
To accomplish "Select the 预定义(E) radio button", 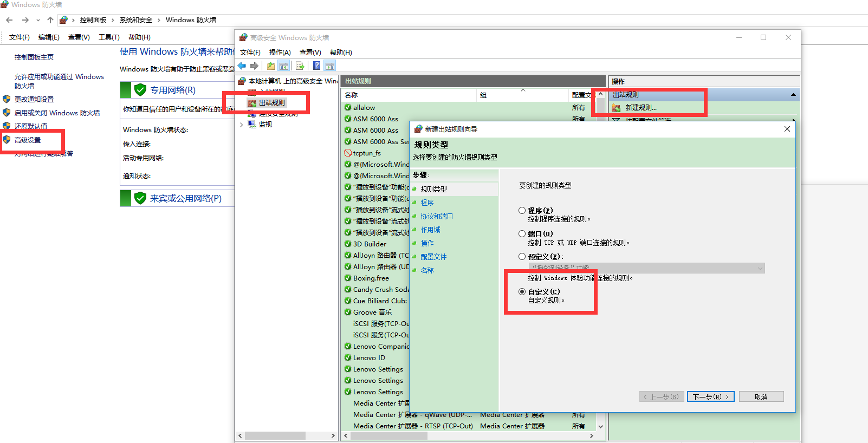I will [522, 256].
